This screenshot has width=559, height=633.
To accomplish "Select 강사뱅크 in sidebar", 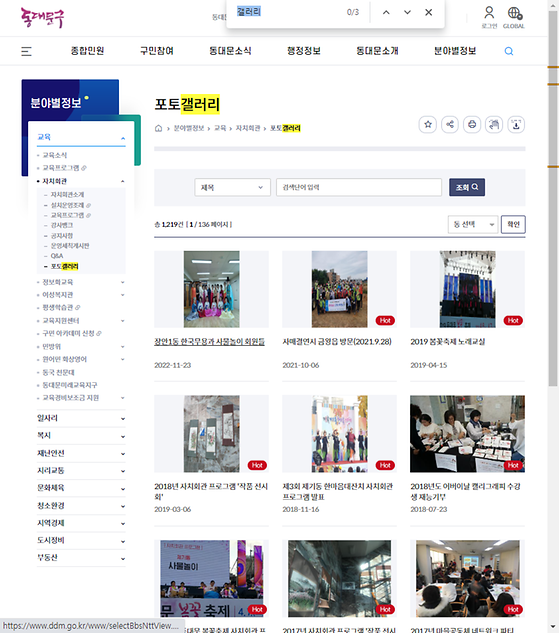I will pos(62,225).
